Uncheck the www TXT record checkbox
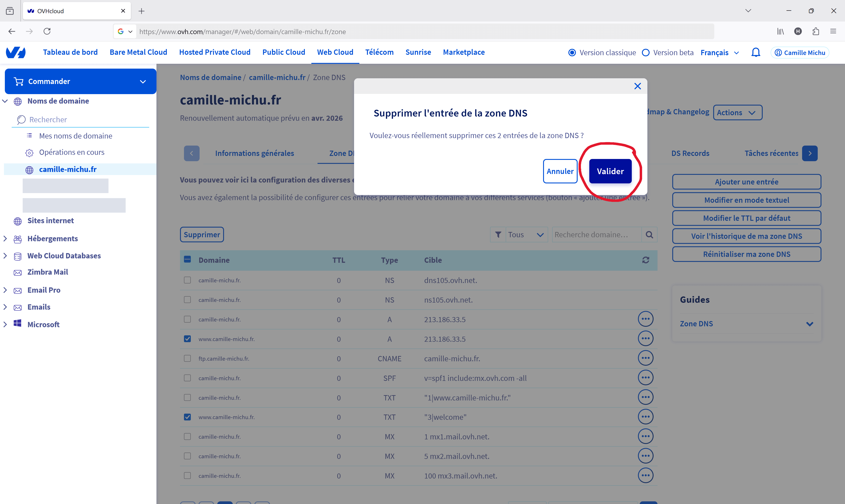The height and width of the screenshot is (504, 845). [x=187, y=417]
